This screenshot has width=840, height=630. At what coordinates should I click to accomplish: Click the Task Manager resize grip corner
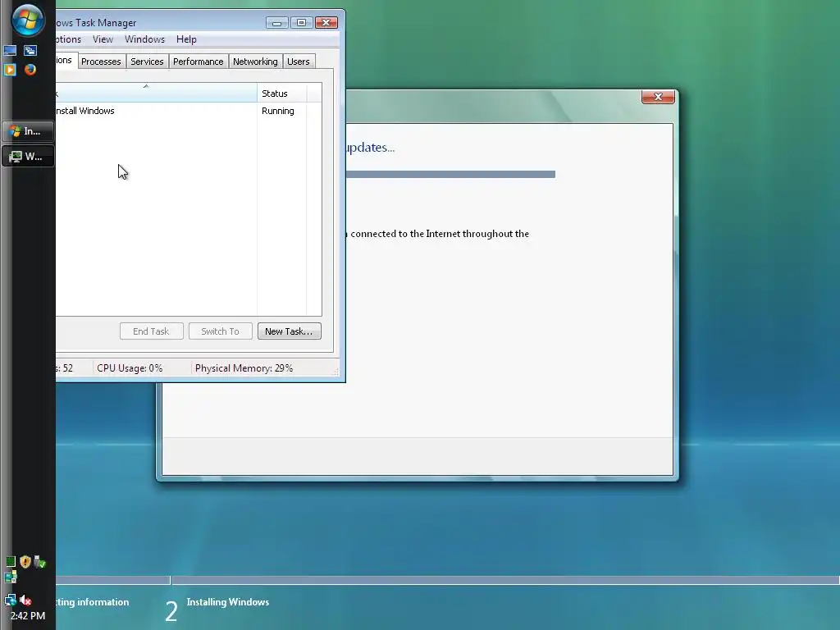(336, 371)
